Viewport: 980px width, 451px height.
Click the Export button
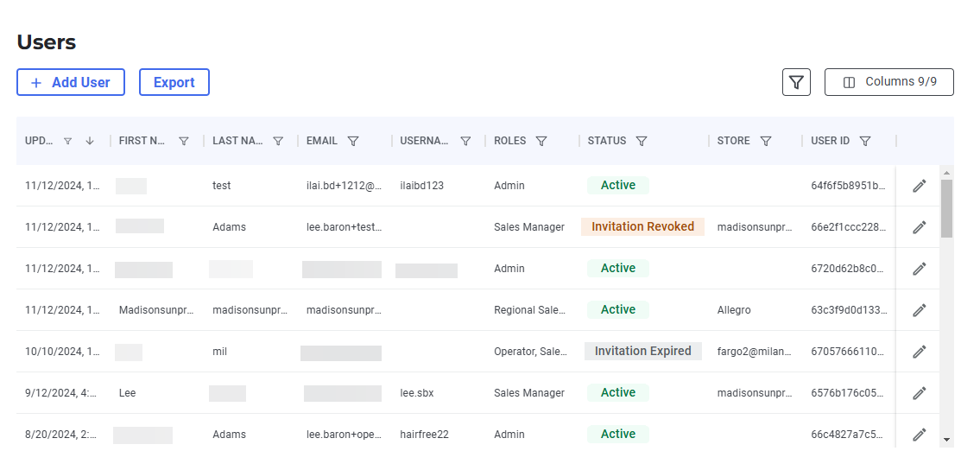click(174, 82)
